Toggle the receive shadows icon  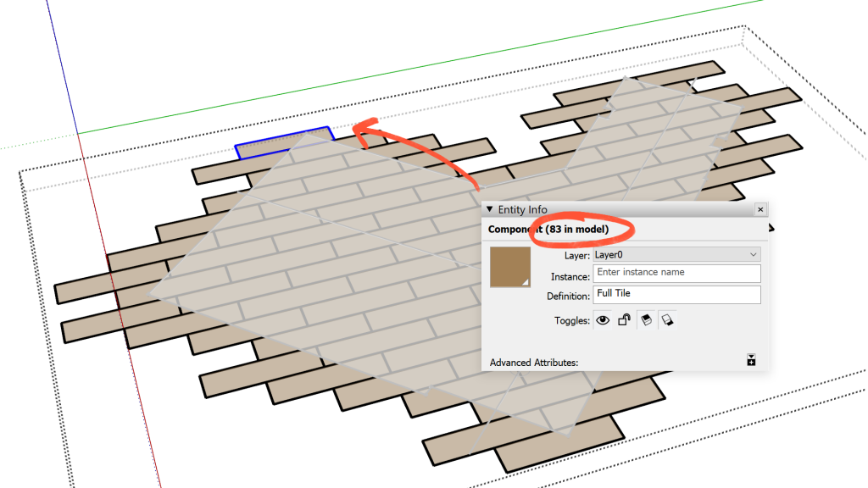666,320
